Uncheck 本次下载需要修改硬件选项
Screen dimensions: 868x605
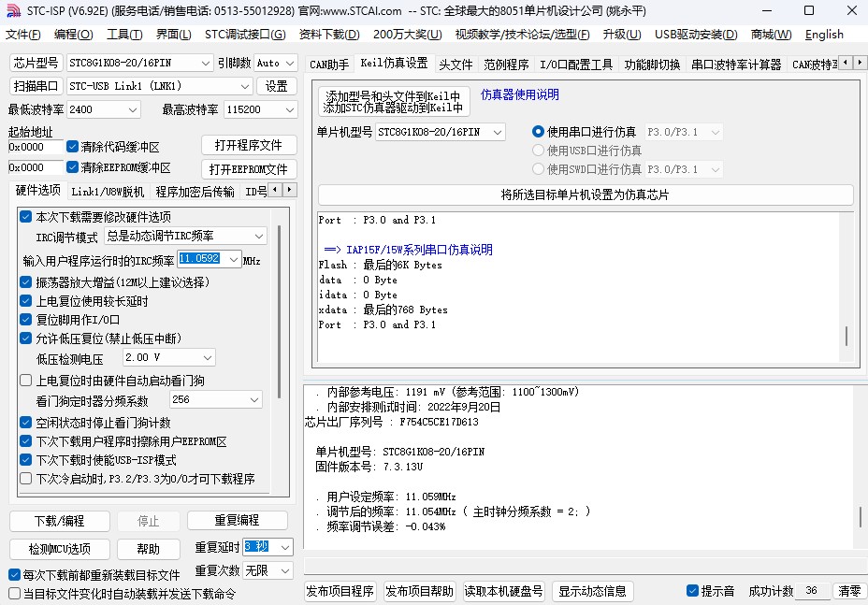coord(25,216)
